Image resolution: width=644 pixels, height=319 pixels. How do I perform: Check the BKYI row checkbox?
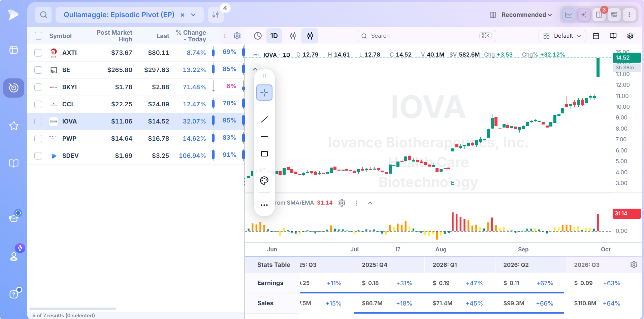[38, 87]
